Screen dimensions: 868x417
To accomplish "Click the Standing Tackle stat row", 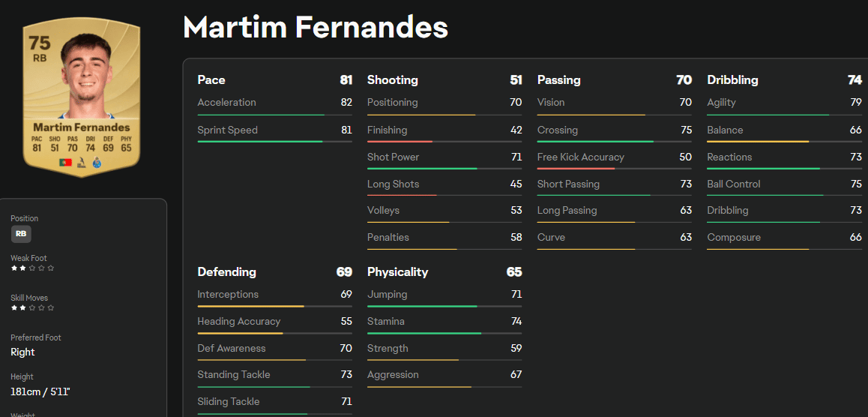I will pos(274,375).
